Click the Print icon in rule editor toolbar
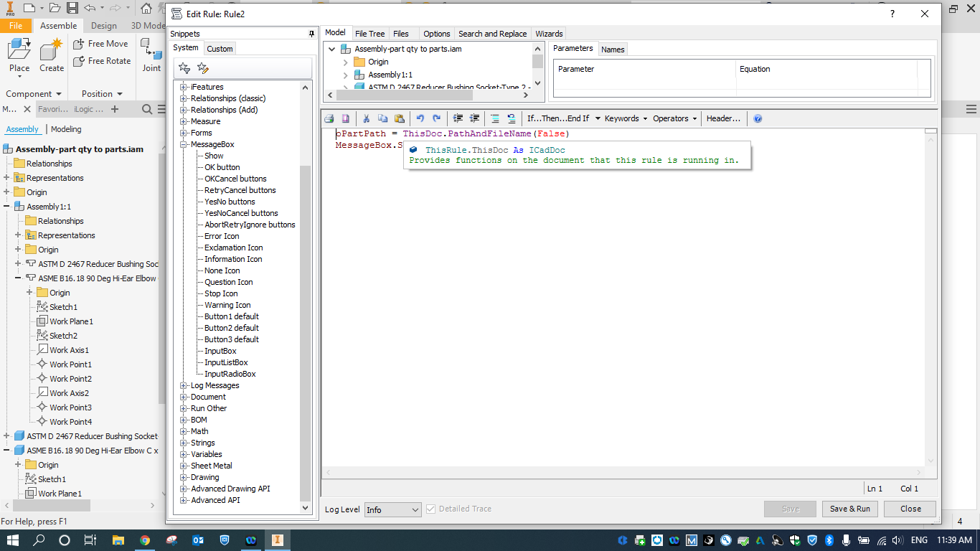 tap(329, 118)
